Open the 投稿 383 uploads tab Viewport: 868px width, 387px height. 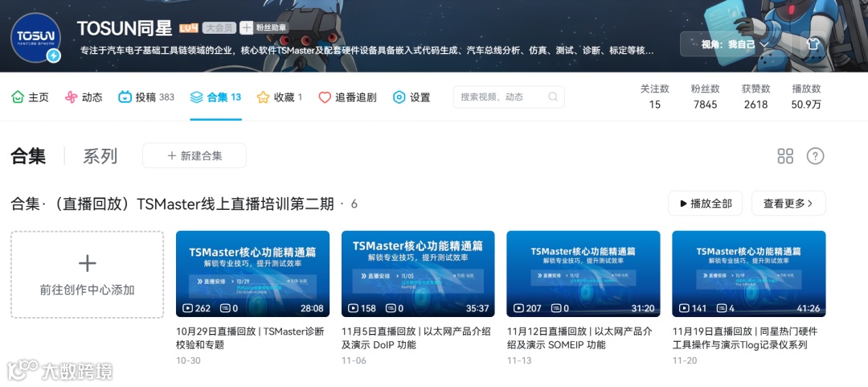coord(146,97)
